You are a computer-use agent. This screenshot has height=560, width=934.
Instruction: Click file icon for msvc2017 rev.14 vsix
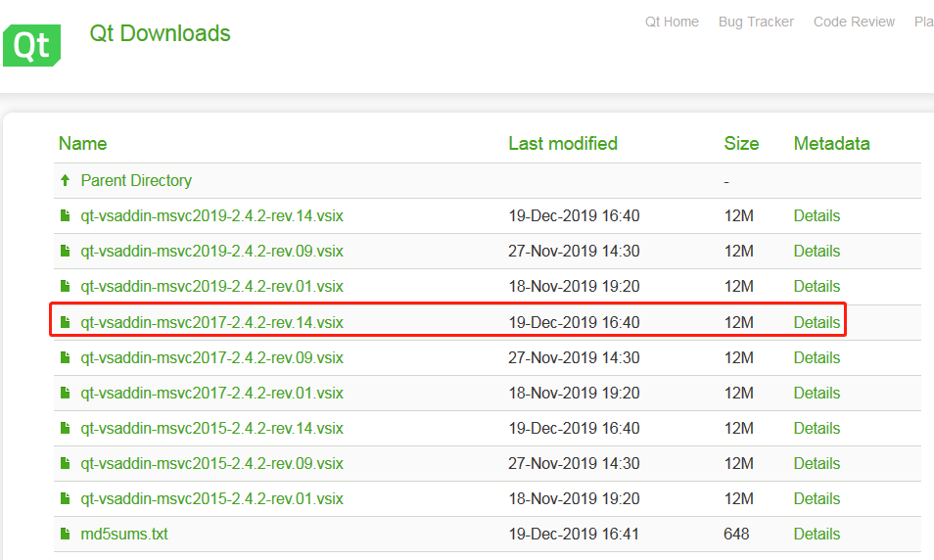pyautogui.click(x=66, y=322)
